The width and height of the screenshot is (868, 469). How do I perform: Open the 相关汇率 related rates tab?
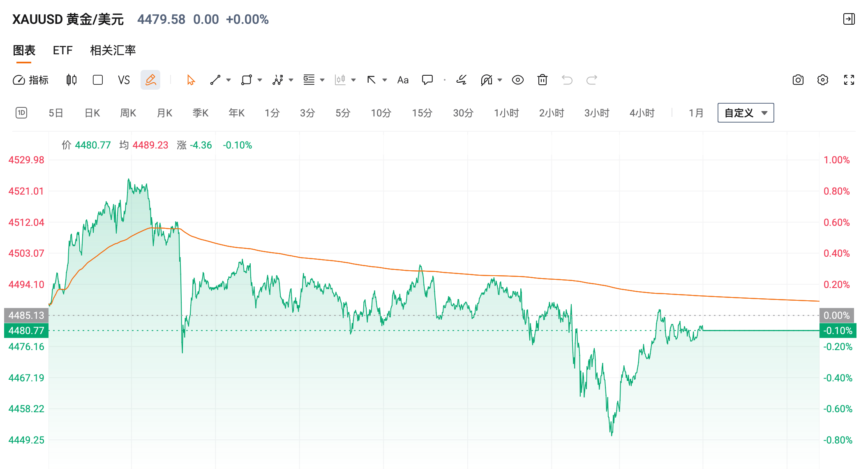(113, 50)
